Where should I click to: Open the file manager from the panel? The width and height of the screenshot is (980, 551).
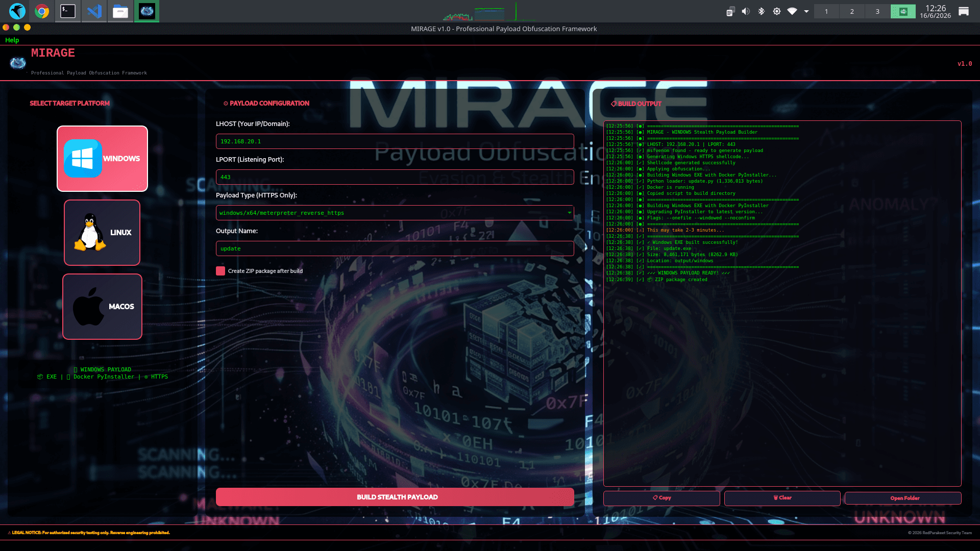click(120, 11)
